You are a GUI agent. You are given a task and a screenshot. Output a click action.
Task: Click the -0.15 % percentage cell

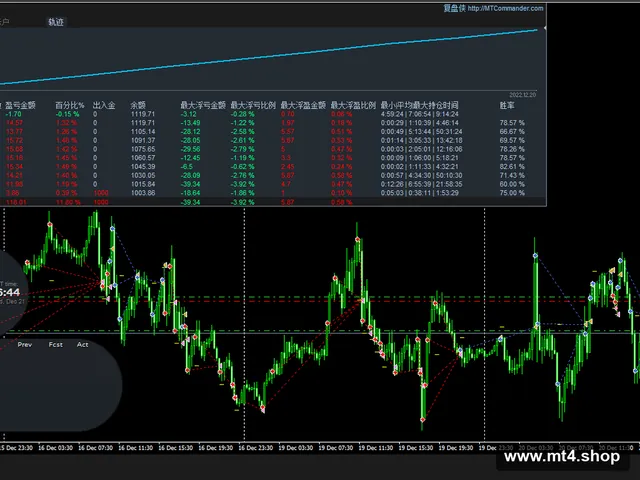tap(67, 114)
